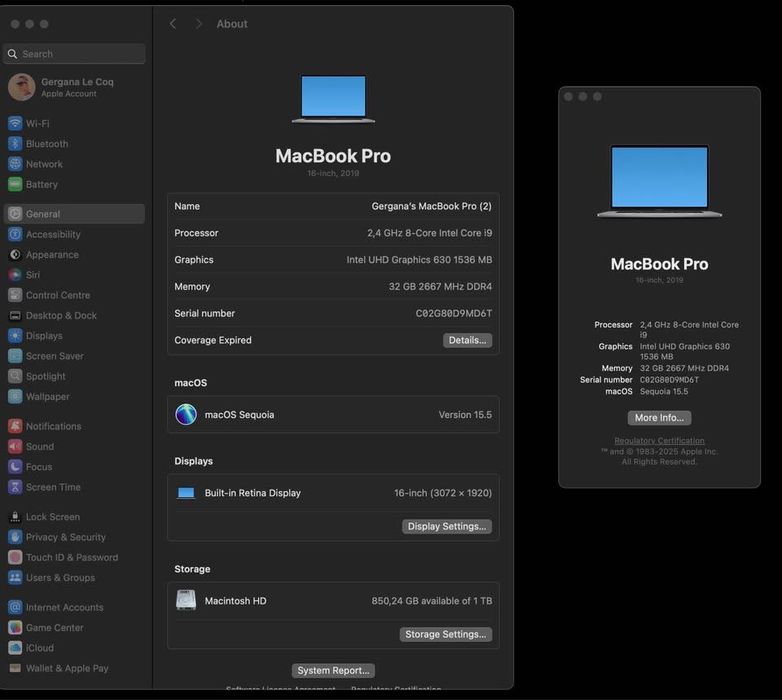The width and height of the screenshot is (782, 700).
Task: Open Accessibility icon in sidebar
Action: [x=15, y=234]
